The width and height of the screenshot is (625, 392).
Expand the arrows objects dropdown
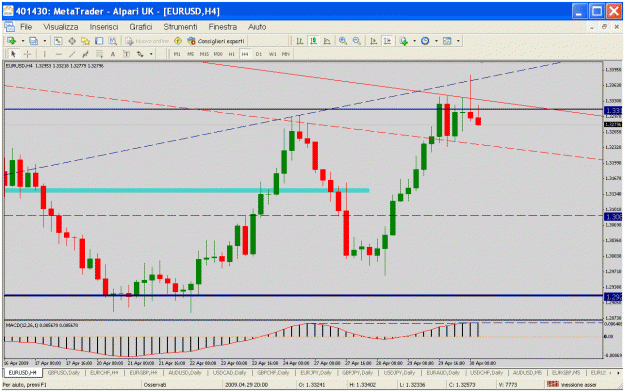pos(151,54)
